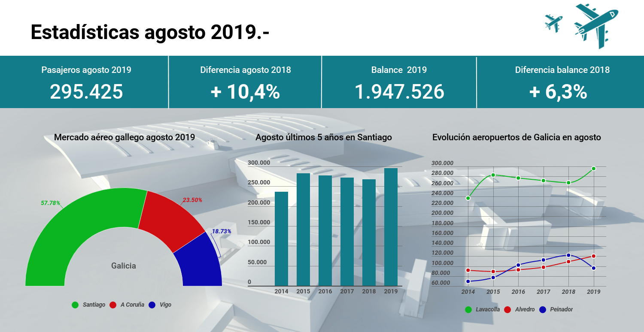Click the blue Peinador legend dot
This screenshot has width=644, height=332.
point(543,310)
